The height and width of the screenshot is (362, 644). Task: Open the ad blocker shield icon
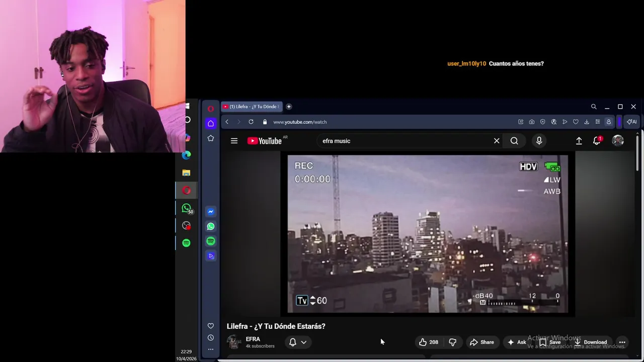point(543,122)
